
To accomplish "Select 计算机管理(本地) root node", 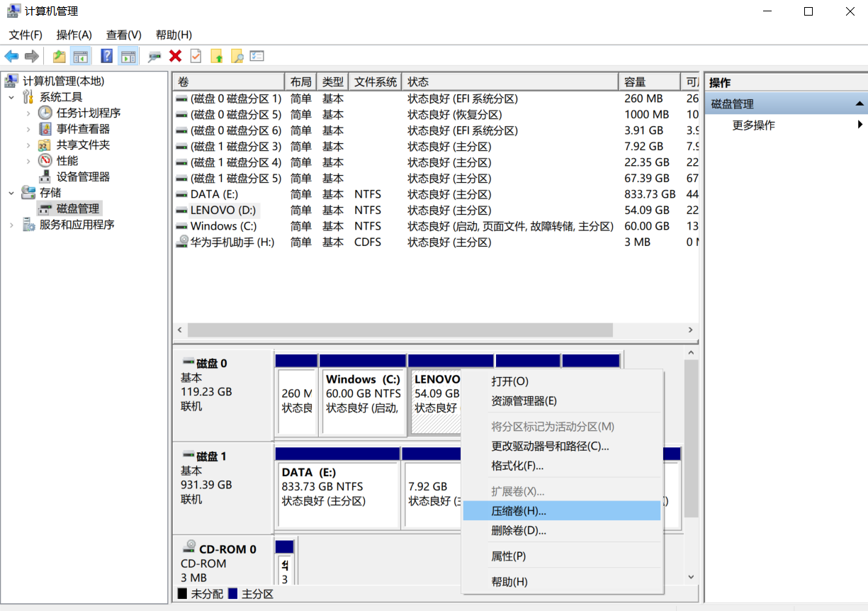I will (x=64, y=81).
